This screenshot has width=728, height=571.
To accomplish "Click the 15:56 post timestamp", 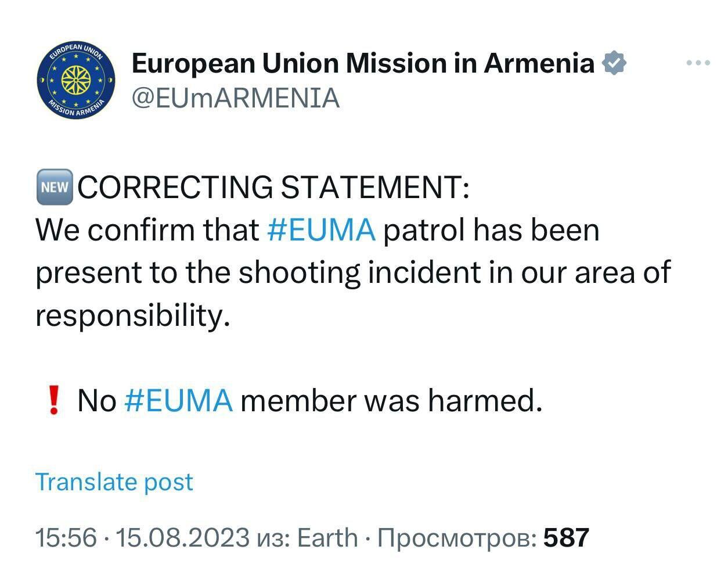I will pos(66,537).
